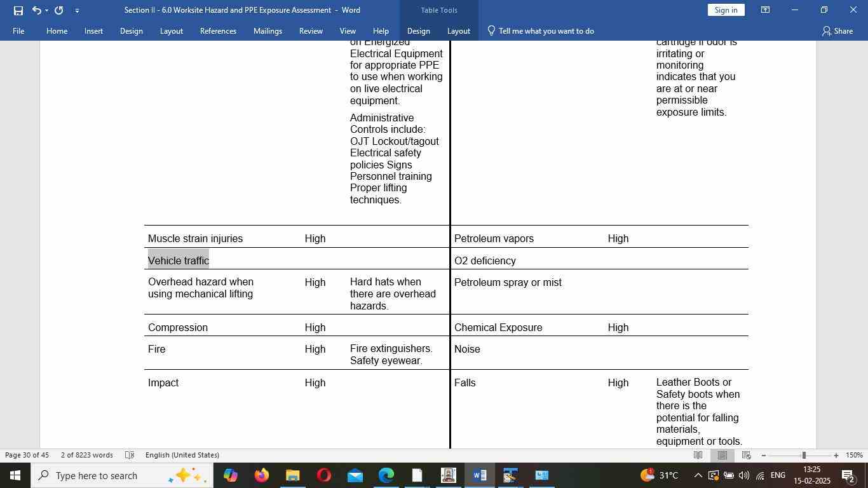Click the zoom in plus button

(x=836, y=455)
